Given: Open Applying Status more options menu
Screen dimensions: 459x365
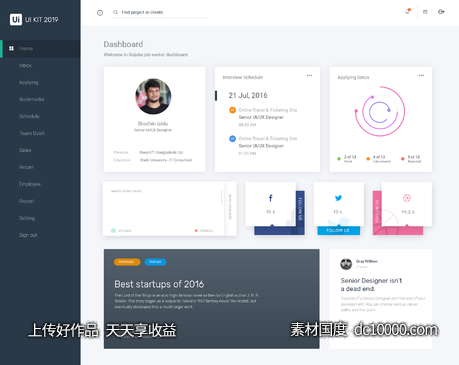Looking at the screenshot, I should pos(421,76).
